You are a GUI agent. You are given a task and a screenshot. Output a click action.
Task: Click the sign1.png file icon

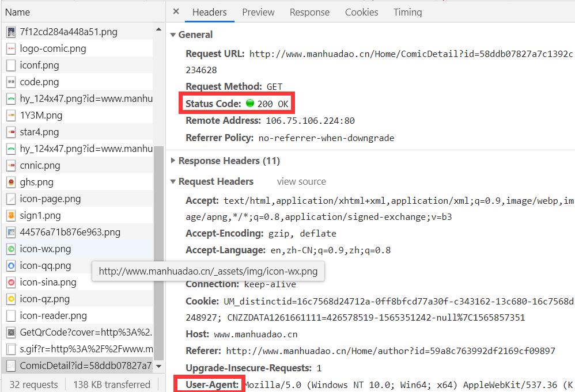click(x=11, y=215)
